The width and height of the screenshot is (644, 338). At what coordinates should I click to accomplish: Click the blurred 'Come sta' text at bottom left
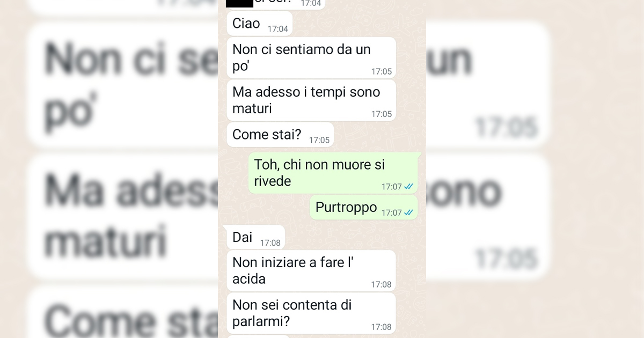pos(130,322)
